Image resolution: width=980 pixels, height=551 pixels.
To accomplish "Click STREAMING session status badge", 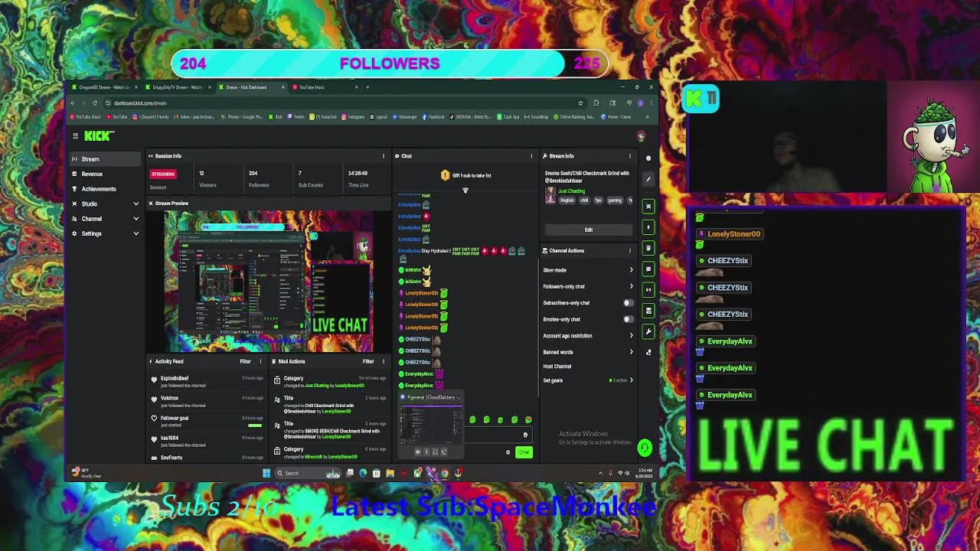I will 164,174.
